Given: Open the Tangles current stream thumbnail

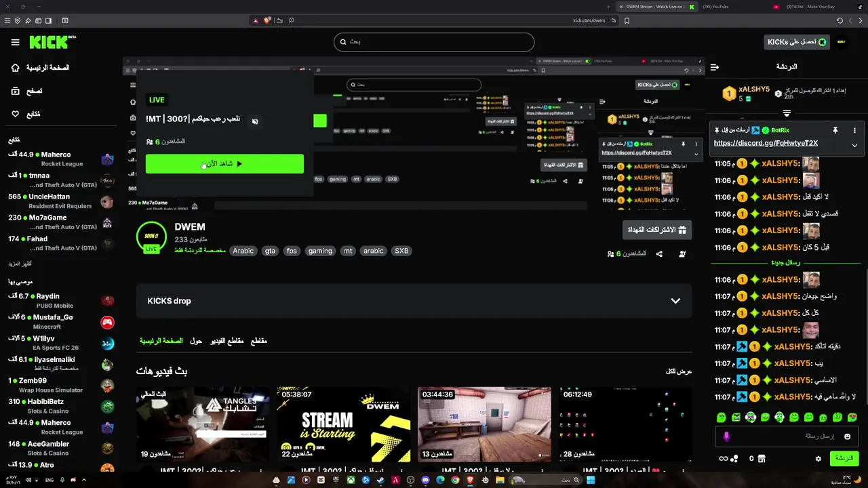Looking at the screenshot, I should click(203, 424).
